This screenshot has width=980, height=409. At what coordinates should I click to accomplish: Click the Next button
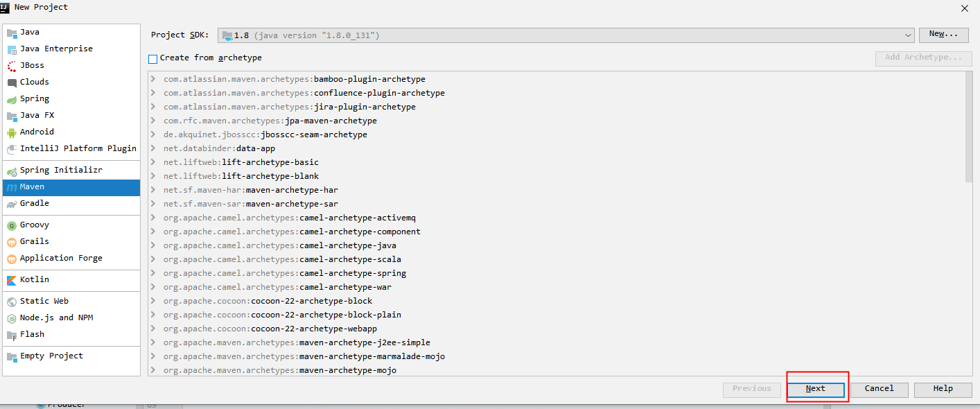tap(816, 389)
